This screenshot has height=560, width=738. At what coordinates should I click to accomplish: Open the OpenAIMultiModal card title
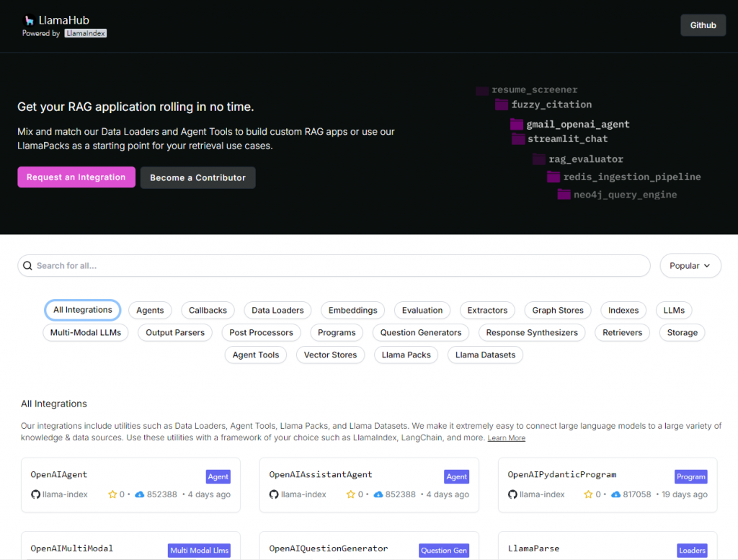click(x=71, y=548)
